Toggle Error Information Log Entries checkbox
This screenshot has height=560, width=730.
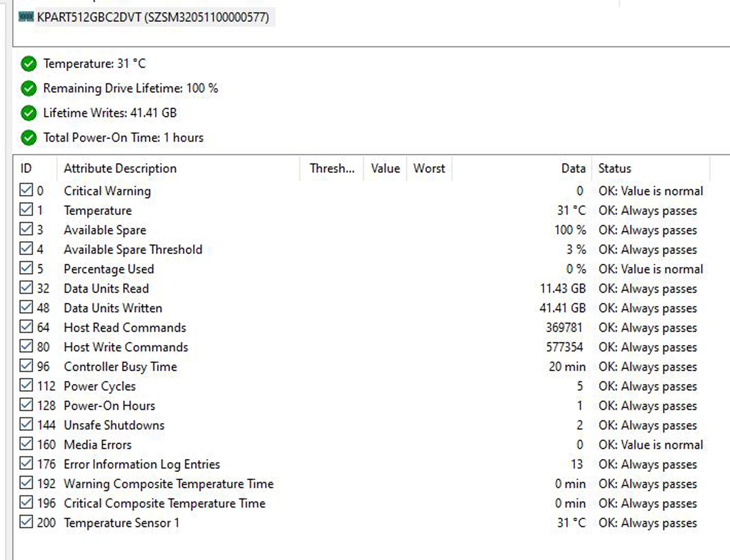26,463
